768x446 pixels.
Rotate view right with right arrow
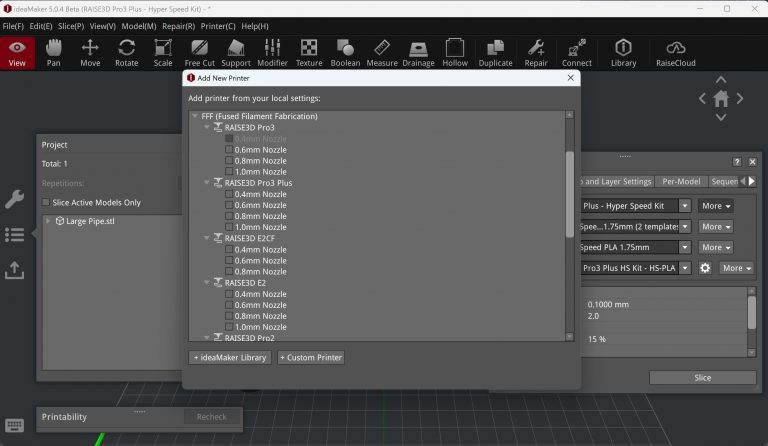tap(740, 98)
